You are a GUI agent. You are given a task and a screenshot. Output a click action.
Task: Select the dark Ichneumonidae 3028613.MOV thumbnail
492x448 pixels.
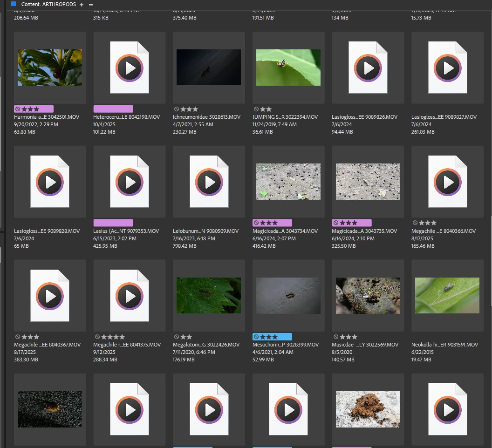(x=209, y=67)
